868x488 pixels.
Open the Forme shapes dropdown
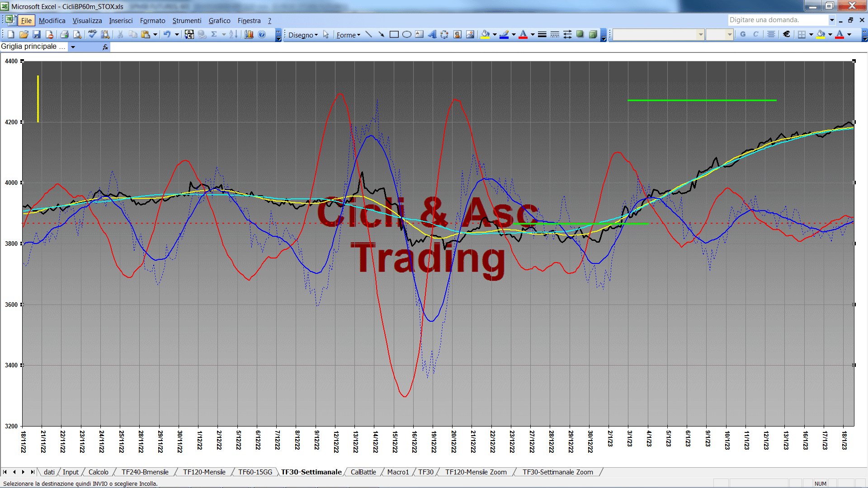[x=348, y=35]
